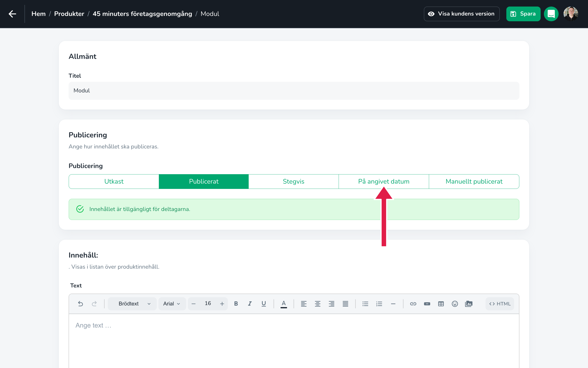Insert a hyperlink
The height and width of the screenshot is (368, 588).
click(x=413, y=304)
